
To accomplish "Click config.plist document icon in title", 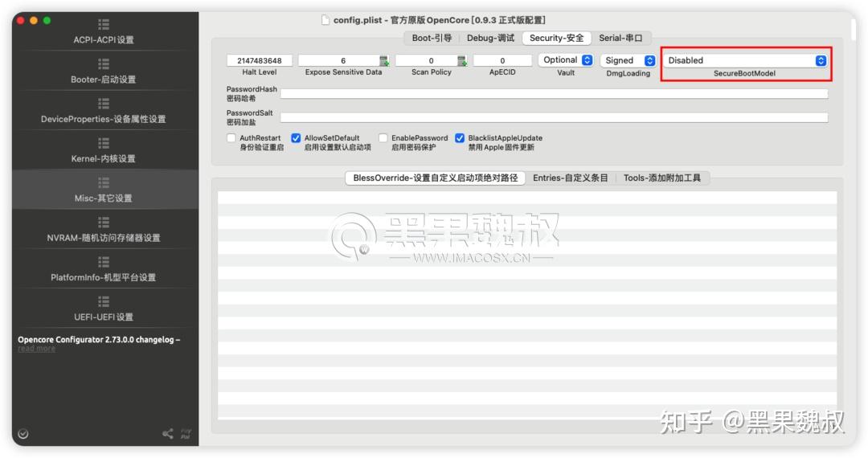I will (326, 20).
